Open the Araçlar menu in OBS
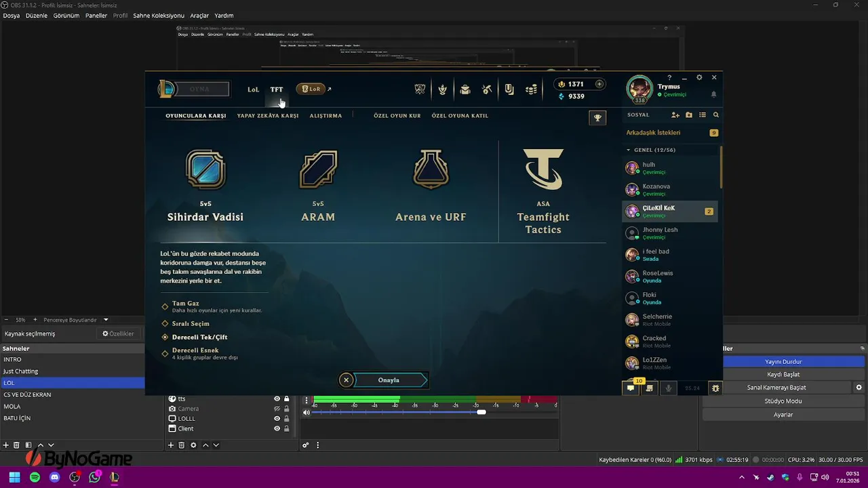868x488 pixels. click(199, 16)
